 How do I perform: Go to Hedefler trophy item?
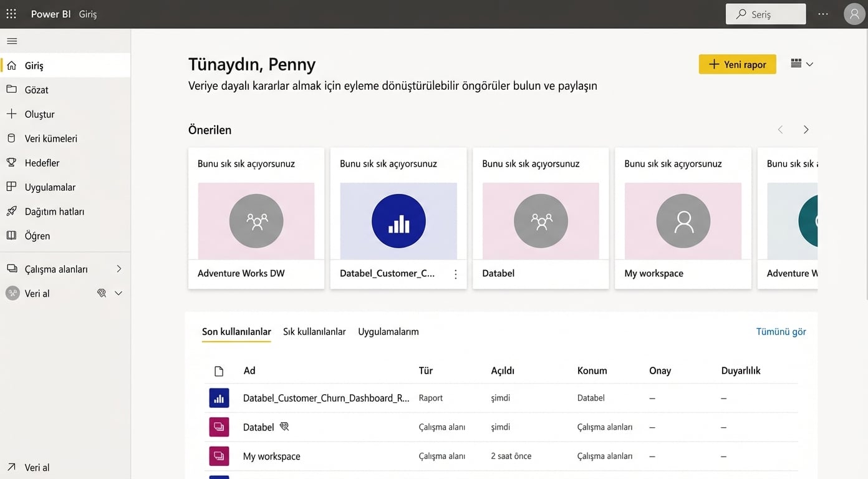(x=42, y=163)
